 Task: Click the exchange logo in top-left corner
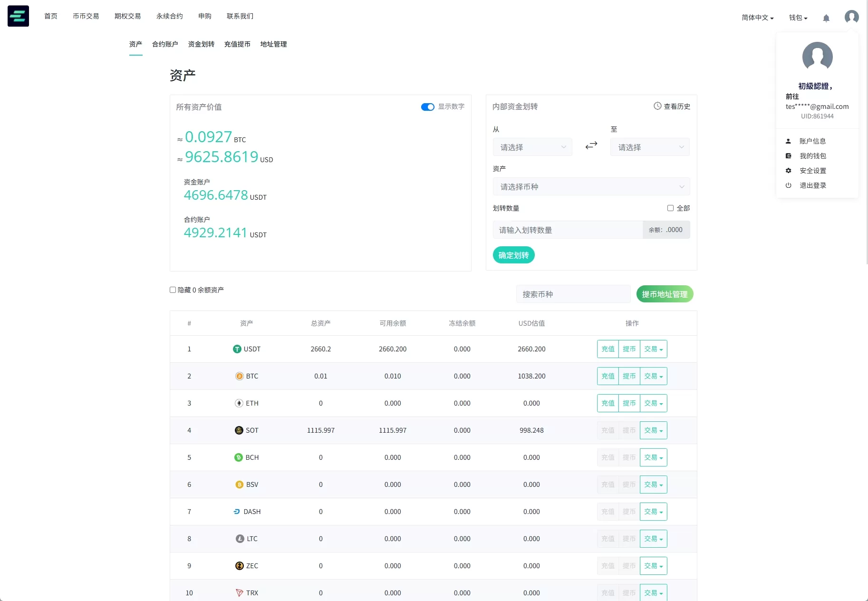18,16
